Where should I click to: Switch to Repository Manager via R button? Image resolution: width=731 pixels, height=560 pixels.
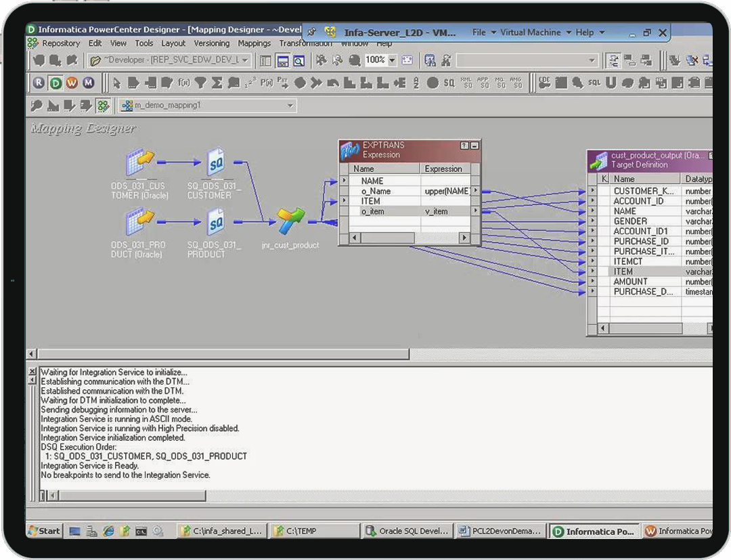click(x=39, y=83)
